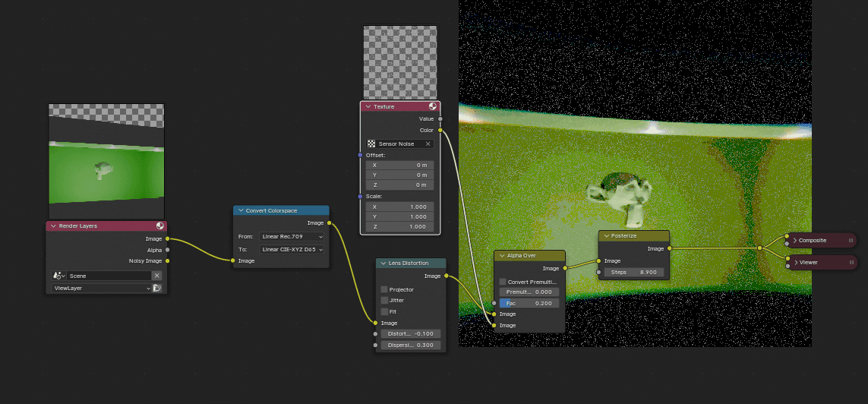This screenshot has height=404, width=868.
Task: Tick the Fit checkbox in Lens Distortion
Action: [x=383, y=311]
